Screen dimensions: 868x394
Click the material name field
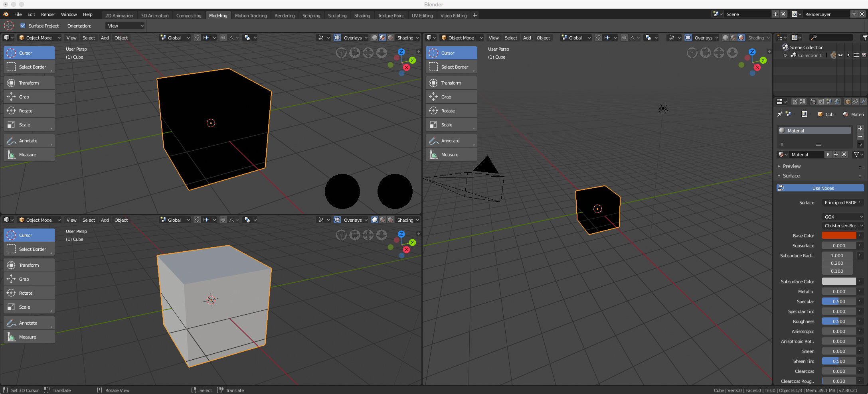click(807, 155)
